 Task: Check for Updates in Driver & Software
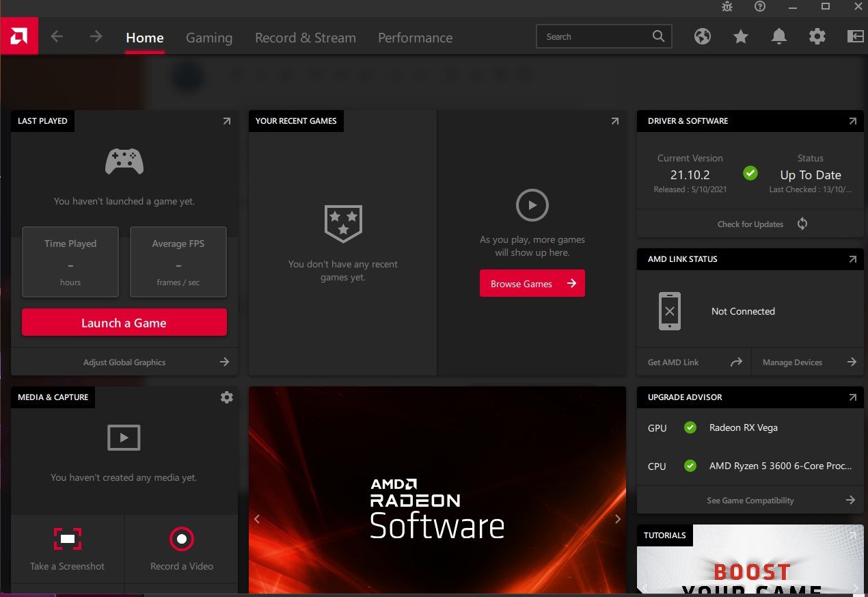pos(750,224)
